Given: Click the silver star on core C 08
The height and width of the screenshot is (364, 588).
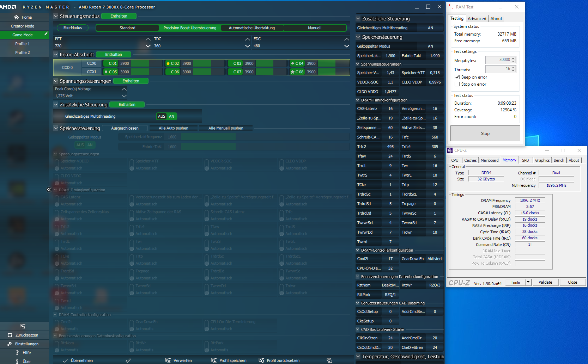Looking at the screenshot, I should tap(292, 72).
